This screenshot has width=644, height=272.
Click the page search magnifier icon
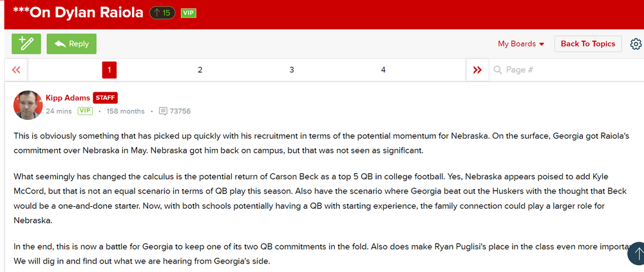tap(497, 70)
